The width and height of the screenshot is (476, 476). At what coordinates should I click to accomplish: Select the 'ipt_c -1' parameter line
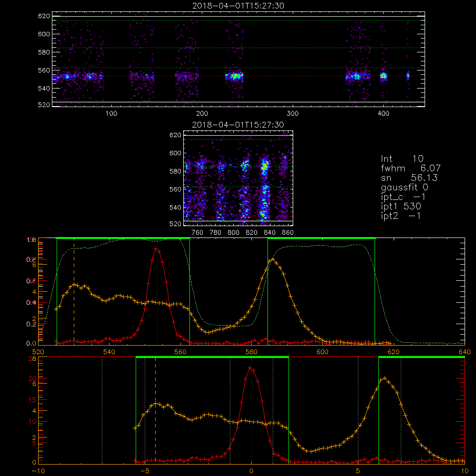(403, 197)
